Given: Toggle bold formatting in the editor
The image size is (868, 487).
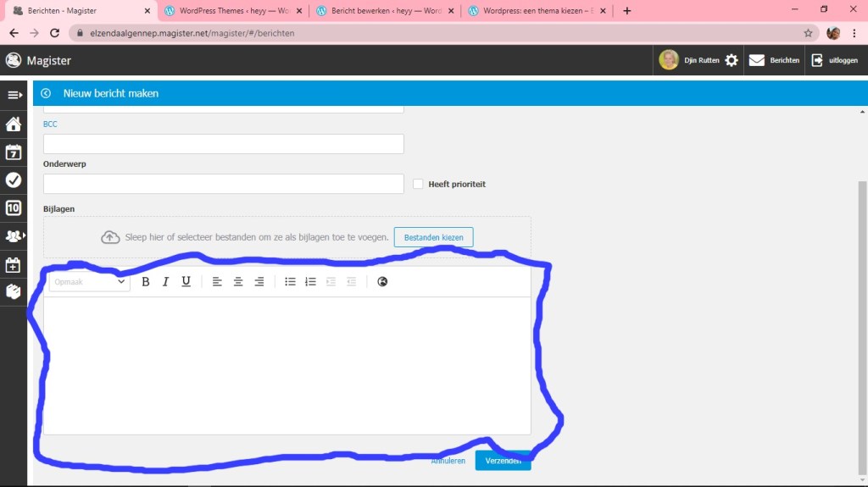Looking at the screenshot, I should tap(146, 282).
